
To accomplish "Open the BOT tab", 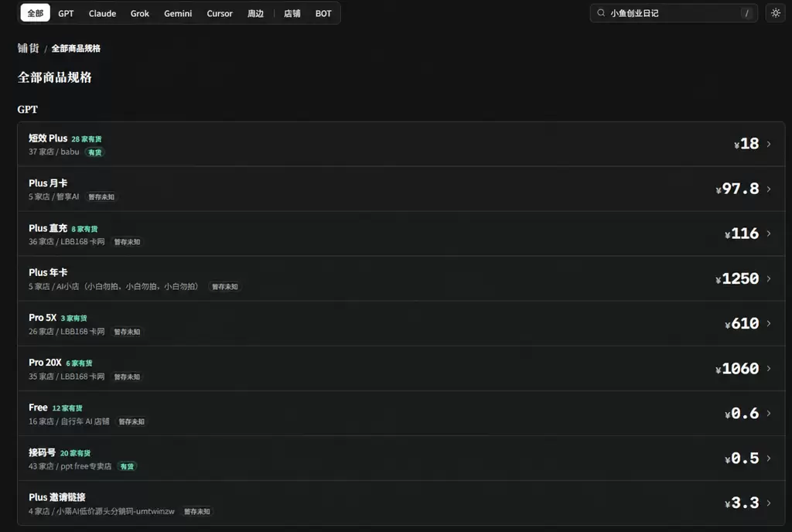I will [x=323, y=14].
